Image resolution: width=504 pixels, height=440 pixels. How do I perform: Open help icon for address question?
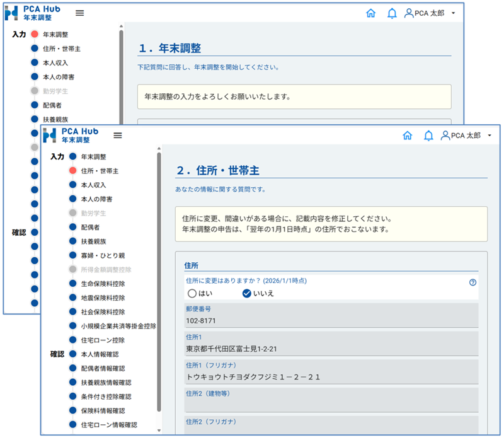[x=472, y=282]
